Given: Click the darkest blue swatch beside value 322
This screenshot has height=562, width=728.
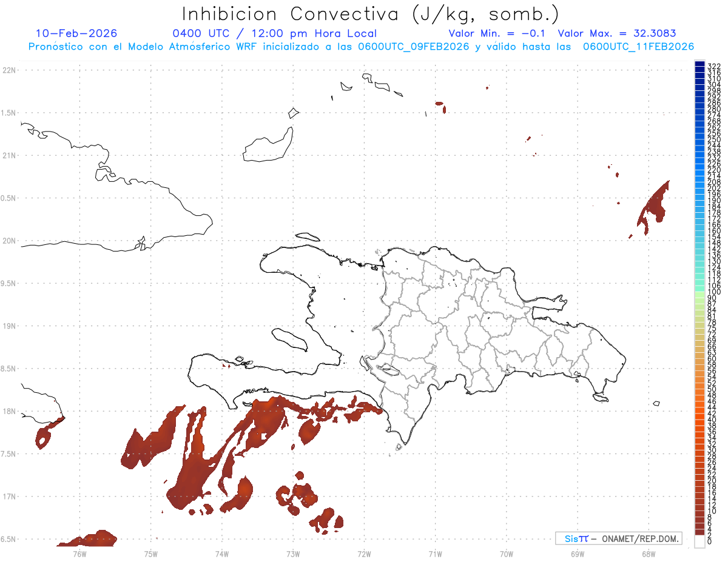Looking at the screenshot, I should [x=699, y=64].
